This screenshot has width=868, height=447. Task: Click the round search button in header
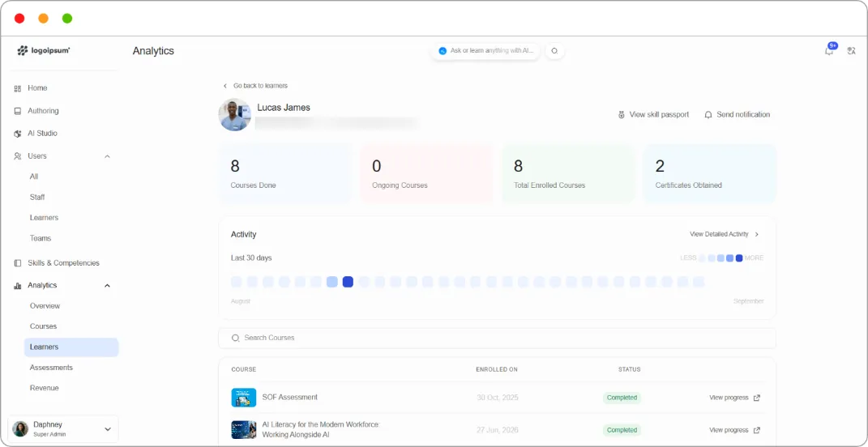pos(554,51)
